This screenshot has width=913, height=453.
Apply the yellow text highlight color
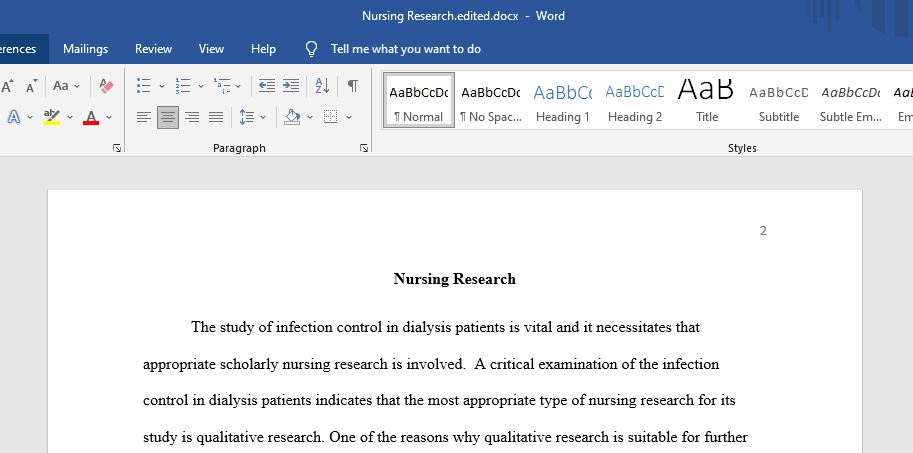click(x=52, y=117)
